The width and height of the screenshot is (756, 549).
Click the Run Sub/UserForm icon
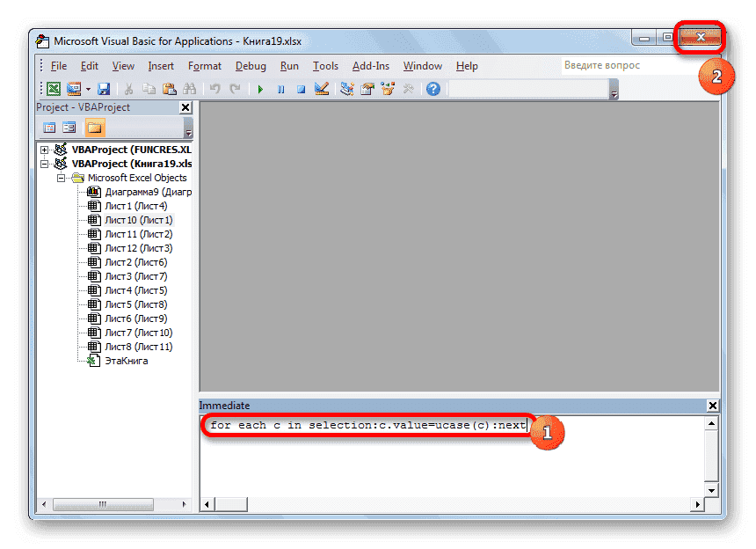click(x=258, y=88)
